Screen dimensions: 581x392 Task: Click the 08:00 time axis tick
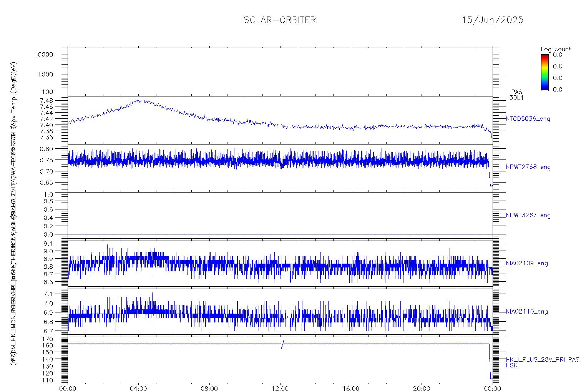pyautogui.click(x=209, y=388)
